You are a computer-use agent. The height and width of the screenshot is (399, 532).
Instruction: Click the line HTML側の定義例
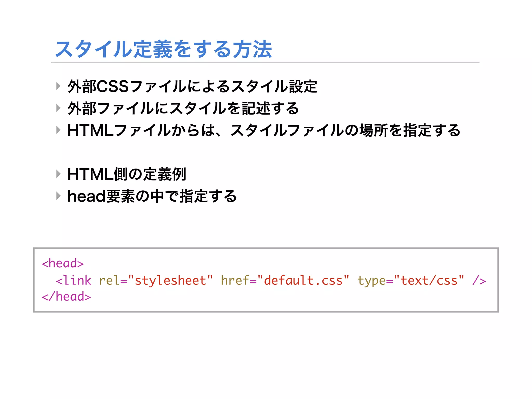[x=127, y=174]
